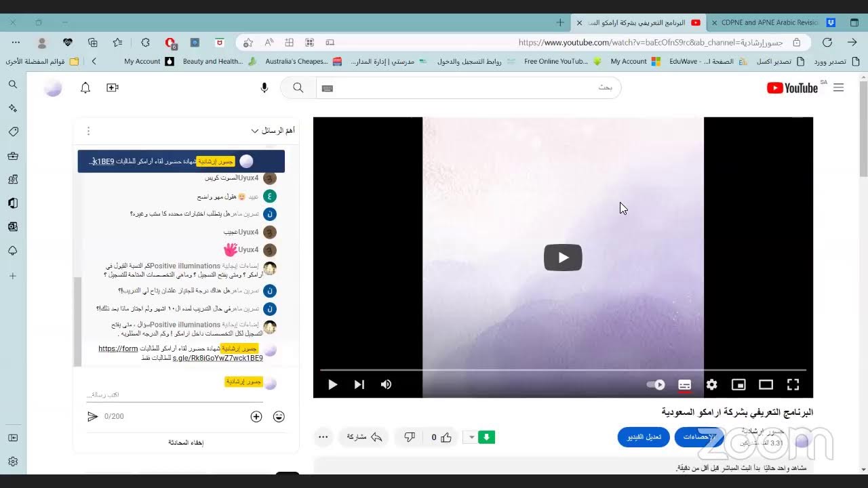Enter full screen video mode
868x488 pixels.
[x=793, y=384]
